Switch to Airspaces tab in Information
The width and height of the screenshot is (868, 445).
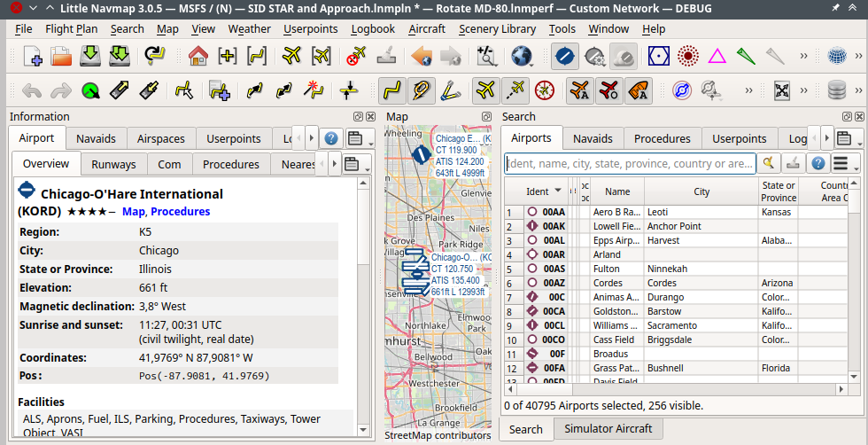(160, 138)
